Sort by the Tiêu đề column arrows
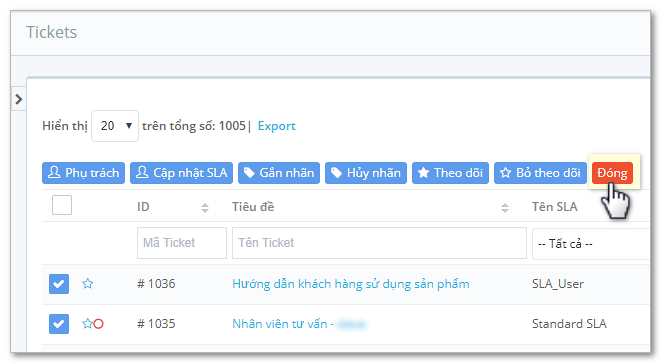The image size is (662, 364). pos(505,207)
